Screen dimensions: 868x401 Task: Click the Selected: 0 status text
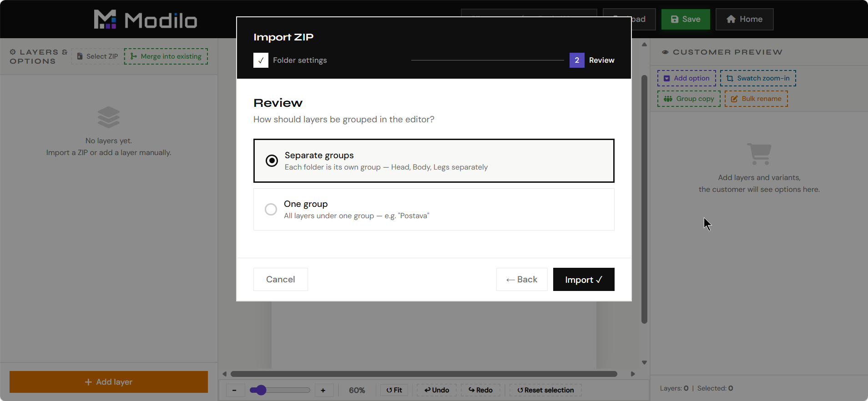tap(715, 388)
